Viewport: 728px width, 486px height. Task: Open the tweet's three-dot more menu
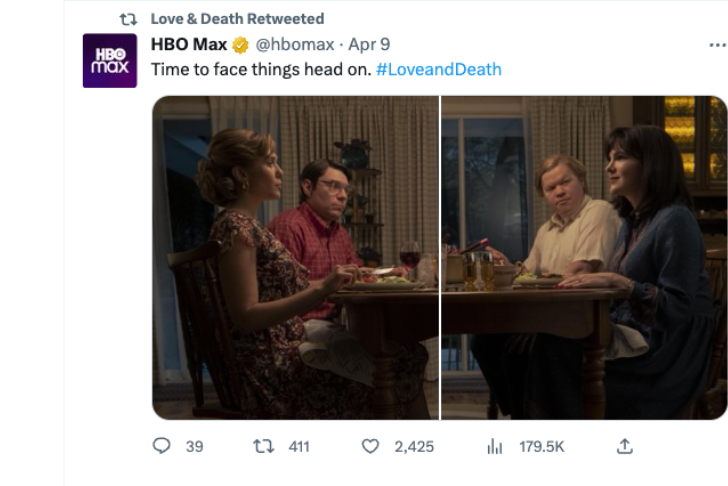pyautogui.click(x=717, y=45)
